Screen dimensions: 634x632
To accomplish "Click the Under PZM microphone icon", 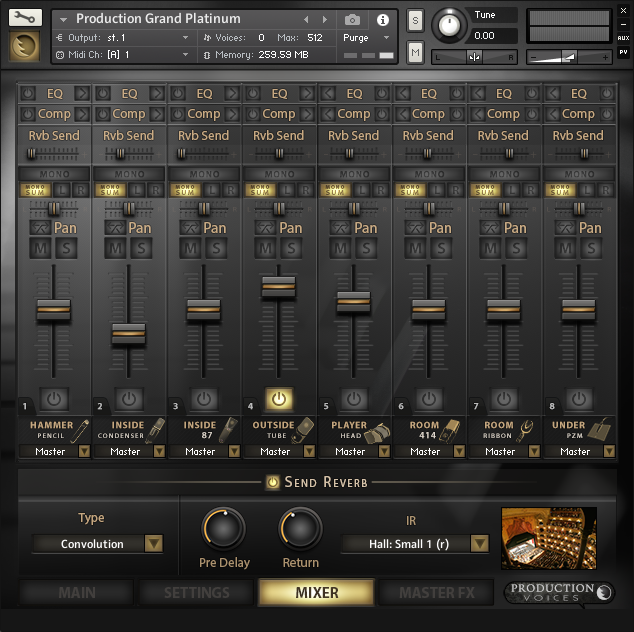I will (x=599, y=430).
